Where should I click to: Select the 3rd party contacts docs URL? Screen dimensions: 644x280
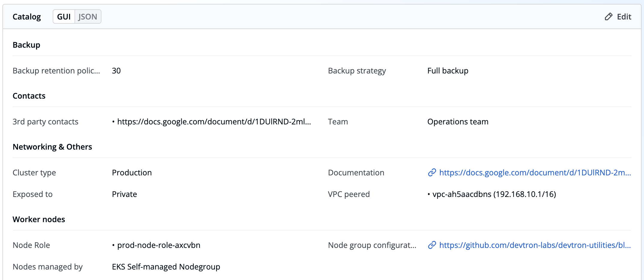[214, 122]
